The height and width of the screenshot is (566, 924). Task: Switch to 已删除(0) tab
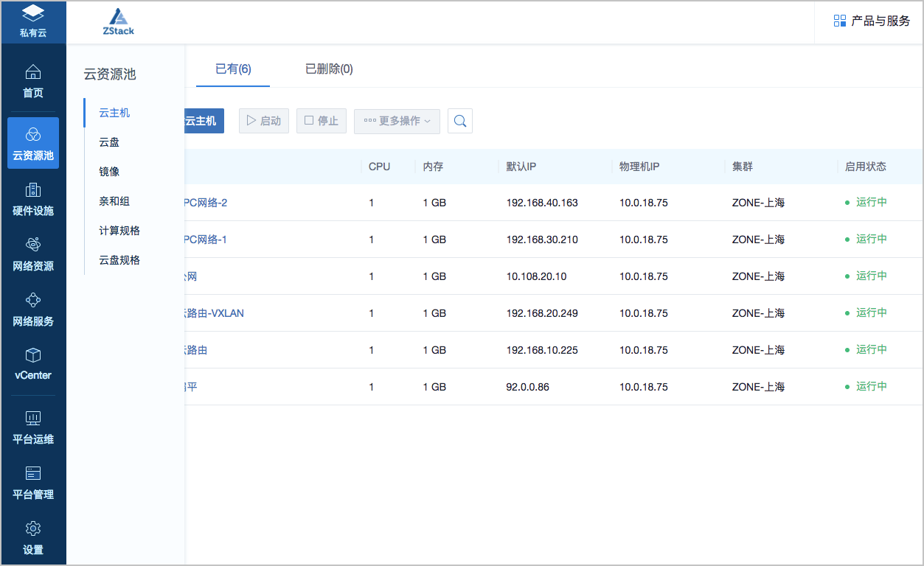click(329, 69)
